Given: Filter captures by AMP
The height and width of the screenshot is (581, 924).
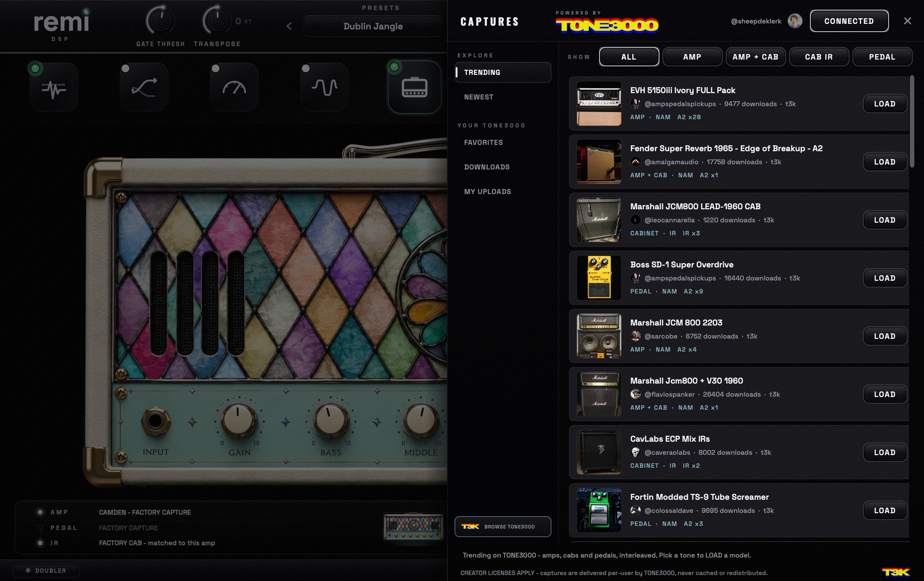Looking at the screenshot, I should 692,57.
